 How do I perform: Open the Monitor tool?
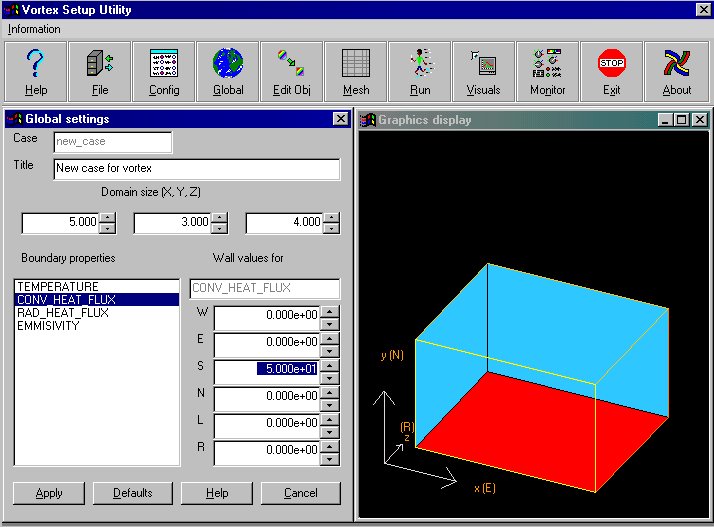[x=548, y=72]
